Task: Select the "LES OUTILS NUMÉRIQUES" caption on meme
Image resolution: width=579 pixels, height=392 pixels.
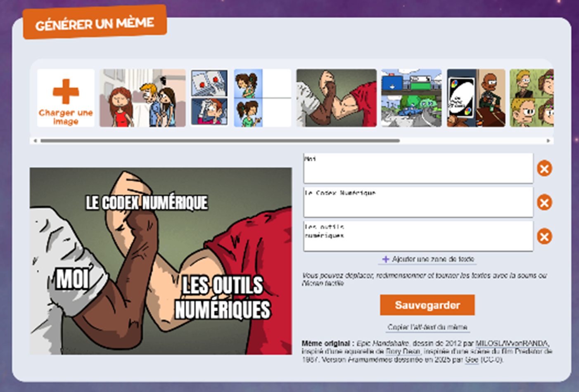Action: (x=223, y=298)
